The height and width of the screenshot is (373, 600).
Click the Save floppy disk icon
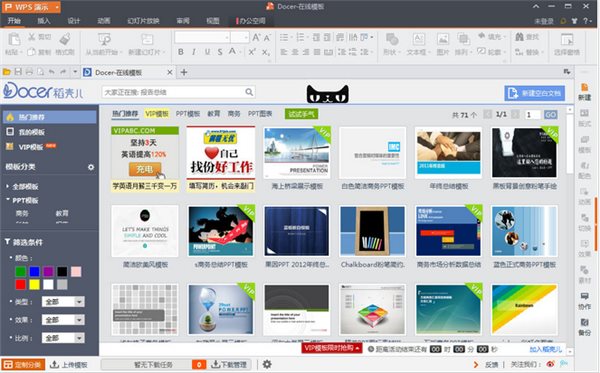coord(18,72)
